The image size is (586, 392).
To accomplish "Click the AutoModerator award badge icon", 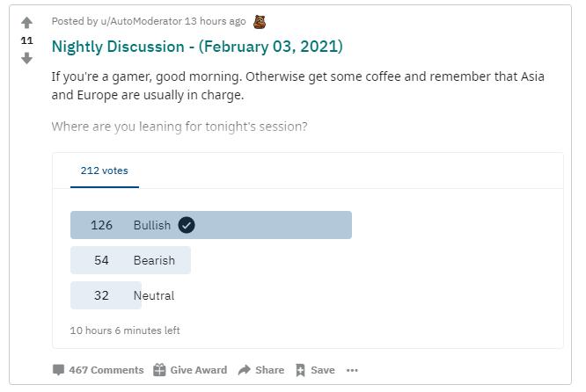I will pyautogui.click(x=260, y=22).
